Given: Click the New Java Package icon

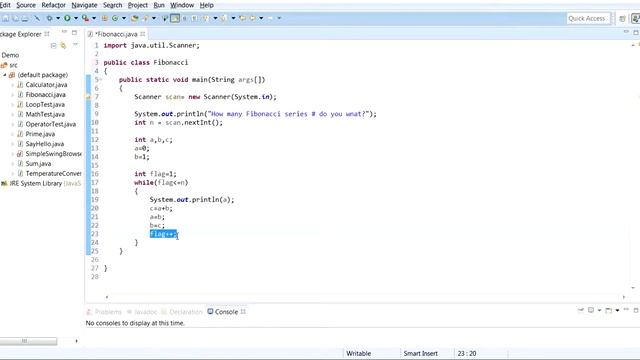Looking at the screenshot, I should click(x=104, y=18).
